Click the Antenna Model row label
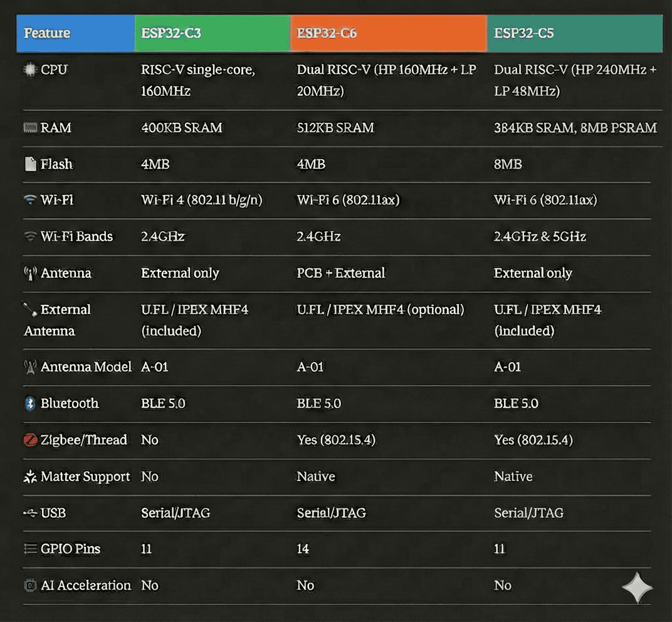672x622 pixels. [x=86, y=367]
